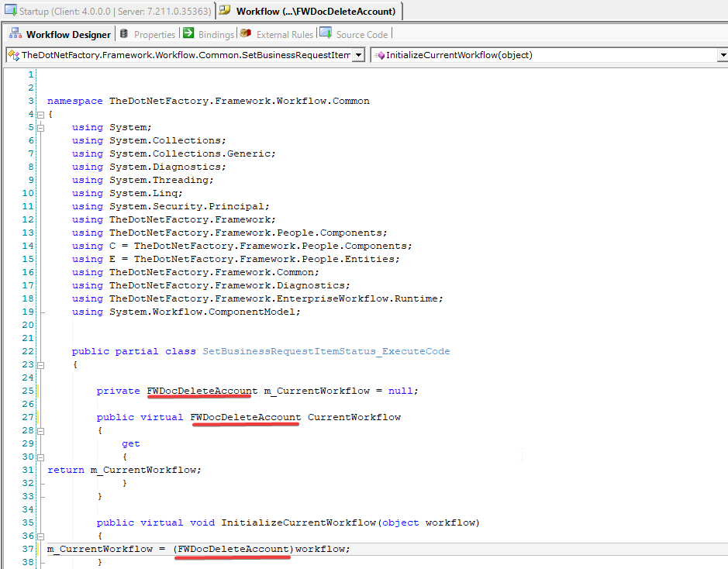Viewport: 728px width, 569px height.
Task: Collapse the class body fold at line 23
Action: (x=40, y=364)
